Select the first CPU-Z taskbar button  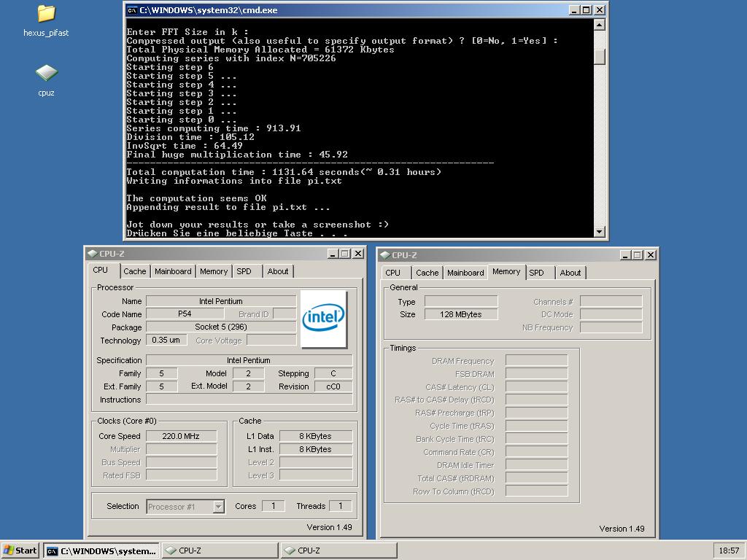[220, 551]
